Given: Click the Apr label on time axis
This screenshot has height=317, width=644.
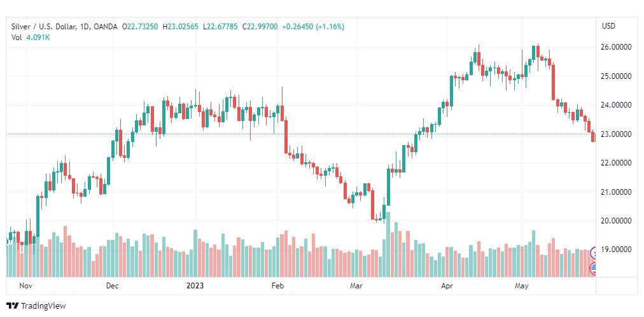Looking at the screenshot, I should pos(447,285).
